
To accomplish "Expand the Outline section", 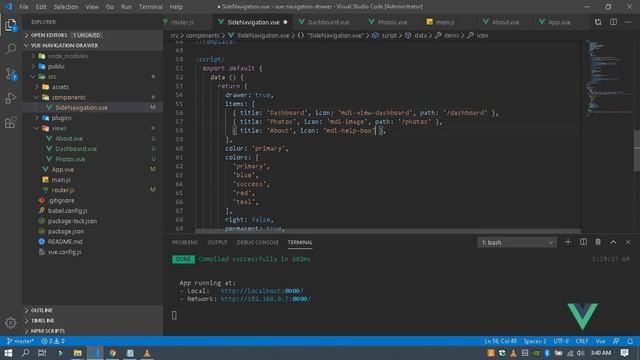I will [x=93, y=310].
